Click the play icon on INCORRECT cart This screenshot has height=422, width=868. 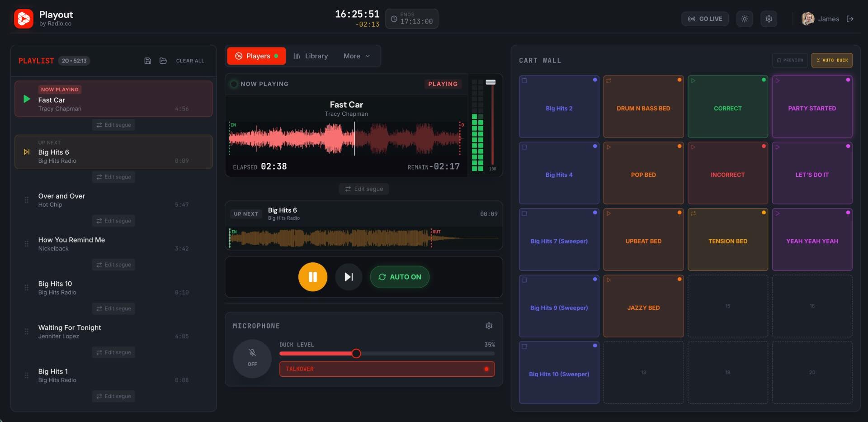coord(693,147)
